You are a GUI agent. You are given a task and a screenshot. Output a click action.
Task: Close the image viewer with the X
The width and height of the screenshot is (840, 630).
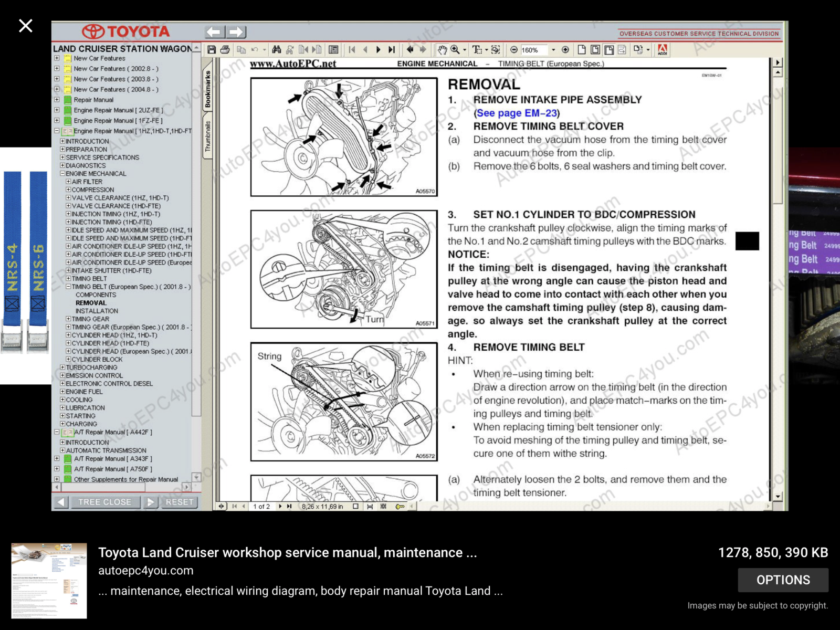[x=25, y=26]
